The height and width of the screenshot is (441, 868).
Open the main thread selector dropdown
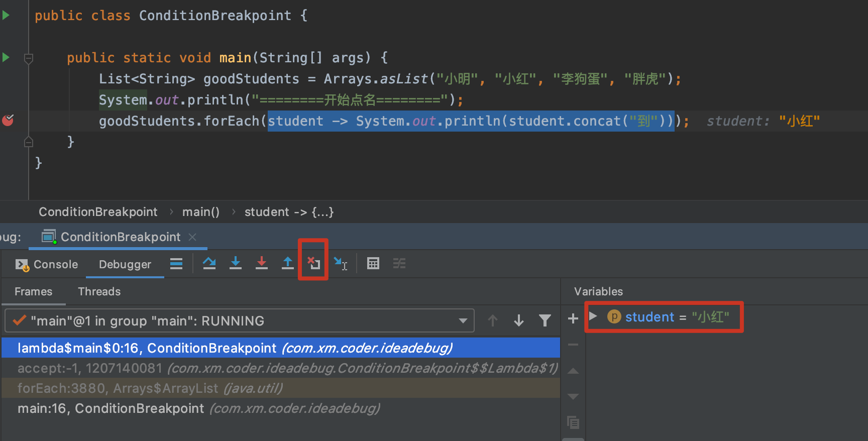463,321
